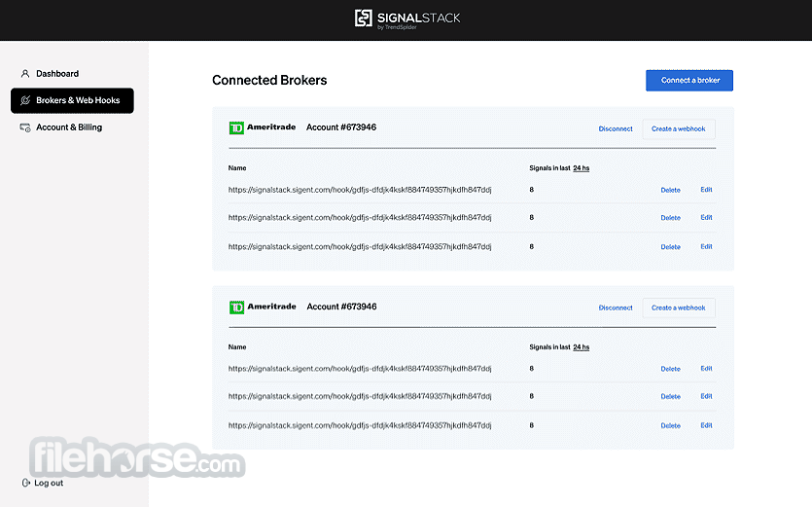Delete the first webhook in the lower card

pos(670,369)
